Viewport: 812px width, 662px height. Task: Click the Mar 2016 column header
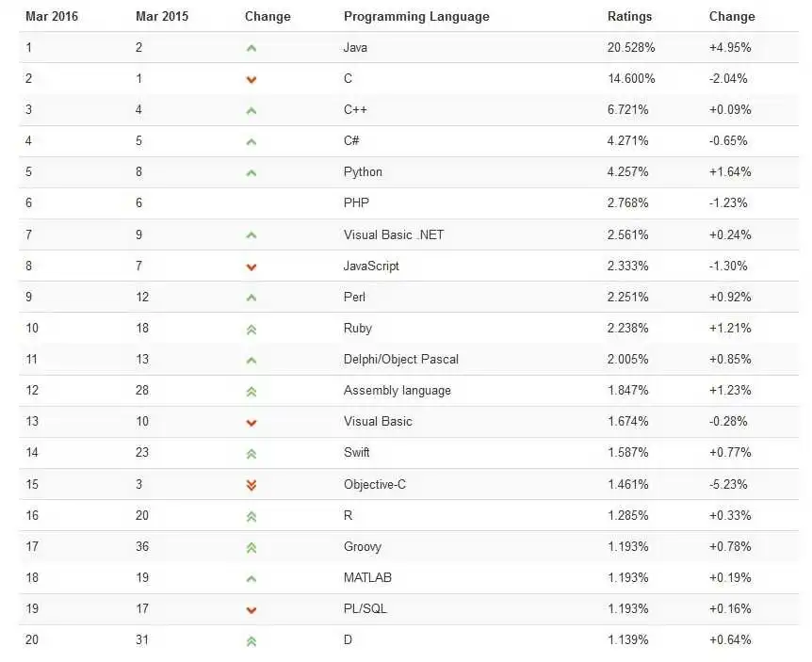52,17
